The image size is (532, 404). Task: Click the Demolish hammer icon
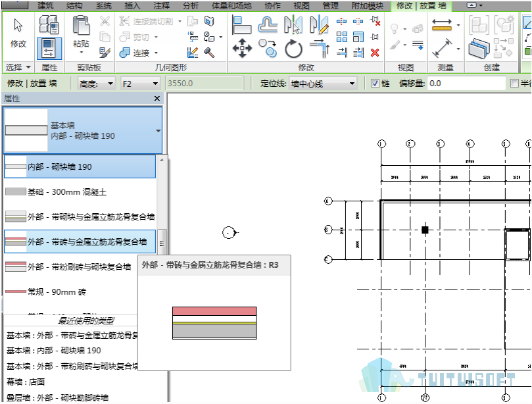(x=209, y=53)
